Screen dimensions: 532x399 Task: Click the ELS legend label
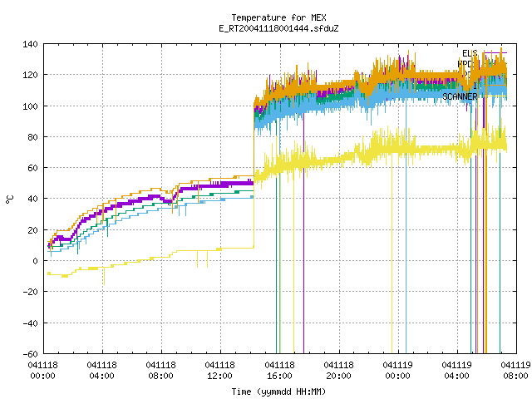(x=470, y=53)
